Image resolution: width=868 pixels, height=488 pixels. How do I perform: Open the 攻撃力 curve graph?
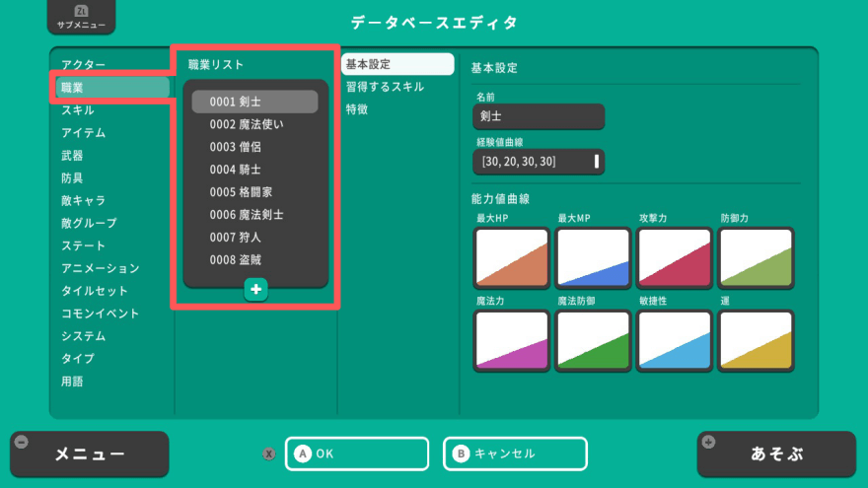[x=674, y=258]
